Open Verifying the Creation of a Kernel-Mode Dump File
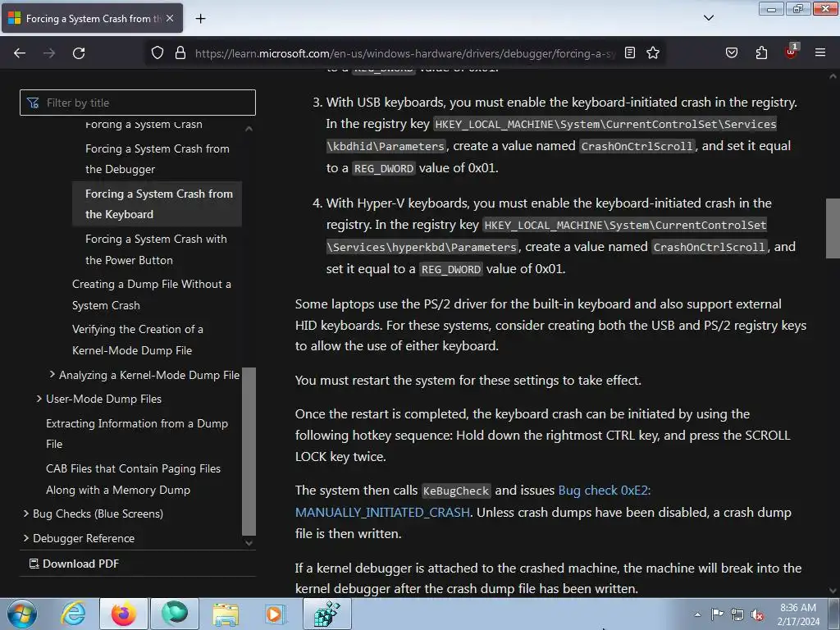 137,340
